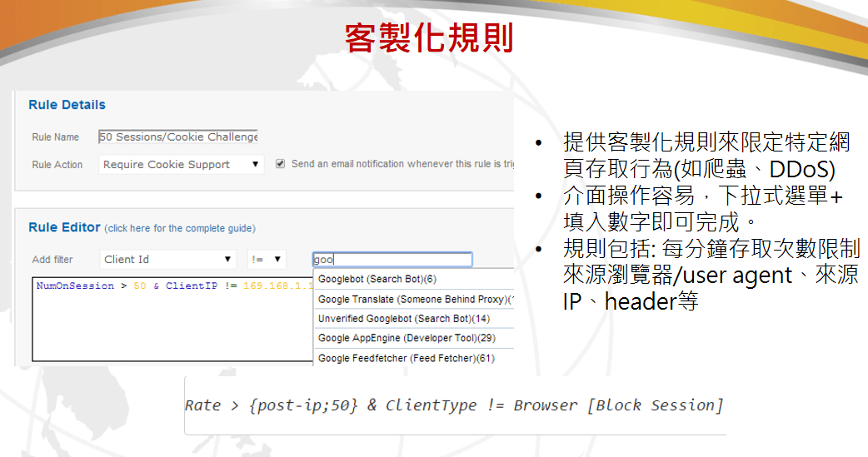This screenshot has height=457, width=868.
Task: Click ClientIP token in rule expression
Action: (x=192, y=286)
